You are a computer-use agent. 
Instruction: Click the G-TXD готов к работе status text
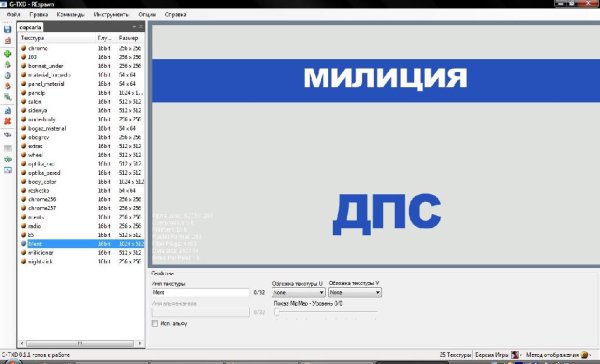click(x=36, y=355)
